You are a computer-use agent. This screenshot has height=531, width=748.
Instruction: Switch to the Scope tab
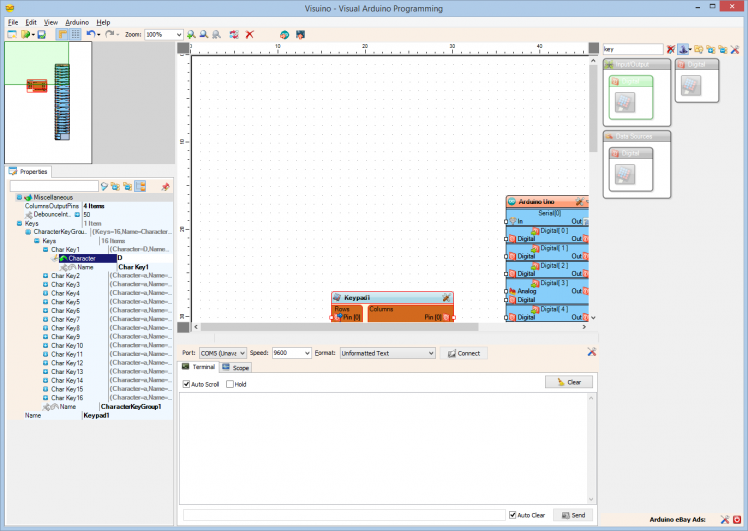(236, 368)
